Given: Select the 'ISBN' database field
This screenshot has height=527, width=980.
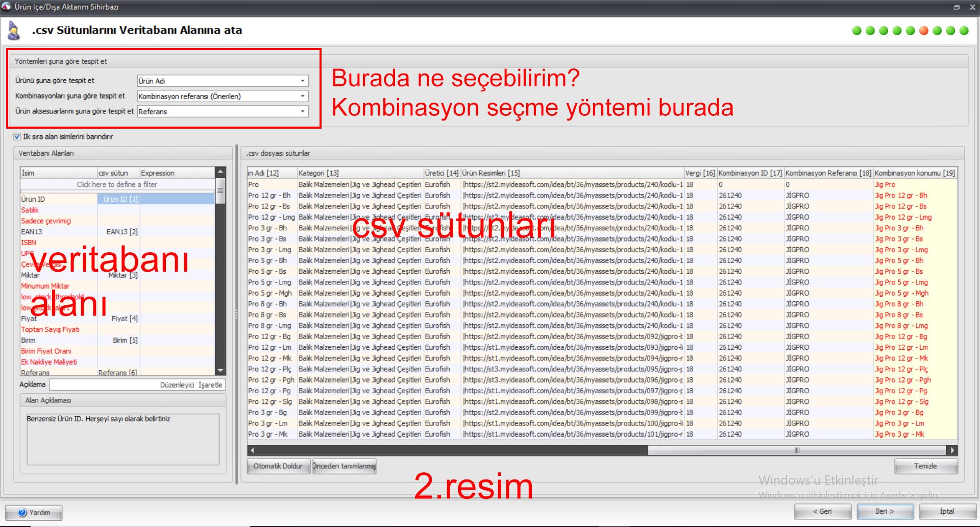Looking at the screenshot, I should (x=29, y=243).
